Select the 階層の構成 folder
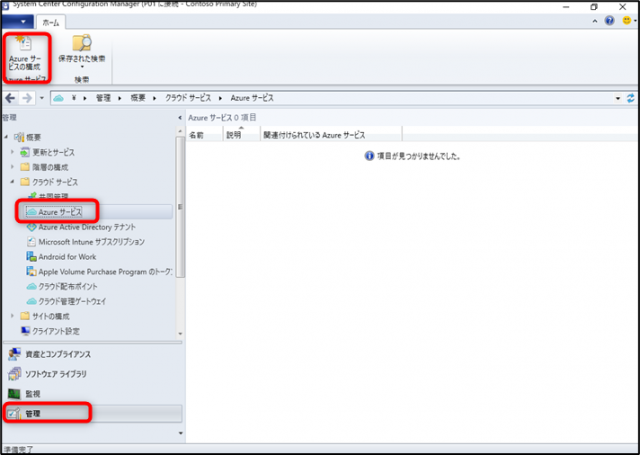 [50, 167]
